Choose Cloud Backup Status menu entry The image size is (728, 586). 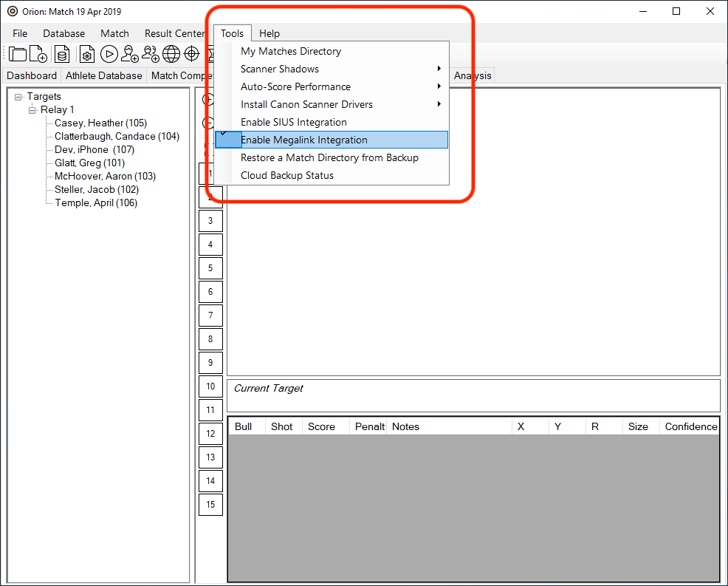point(286,175)
